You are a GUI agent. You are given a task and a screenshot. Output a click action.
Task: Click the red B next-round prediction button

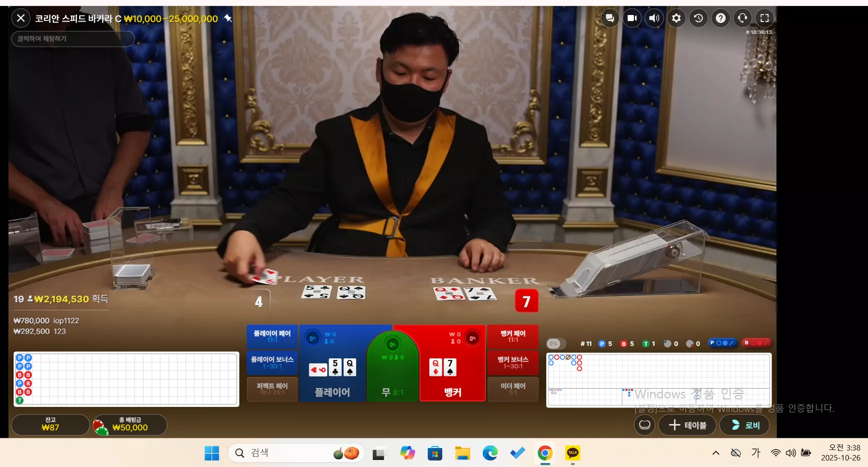pos(756,343)
